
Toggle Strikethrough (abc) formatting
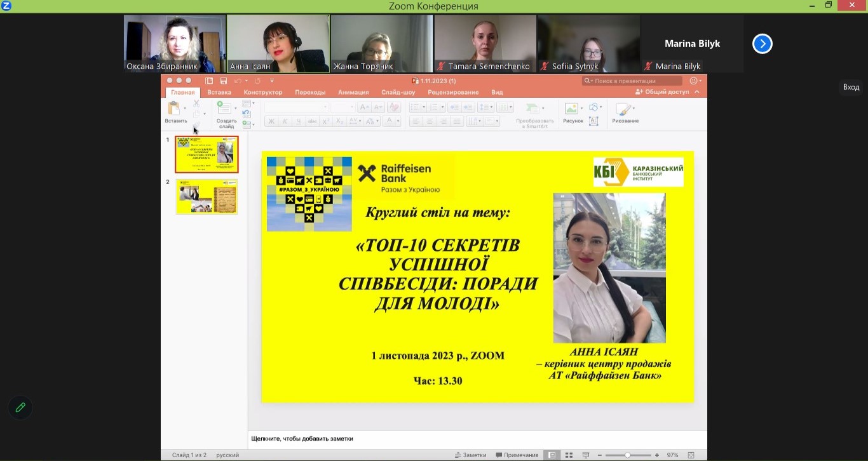[x=312, y=121]
